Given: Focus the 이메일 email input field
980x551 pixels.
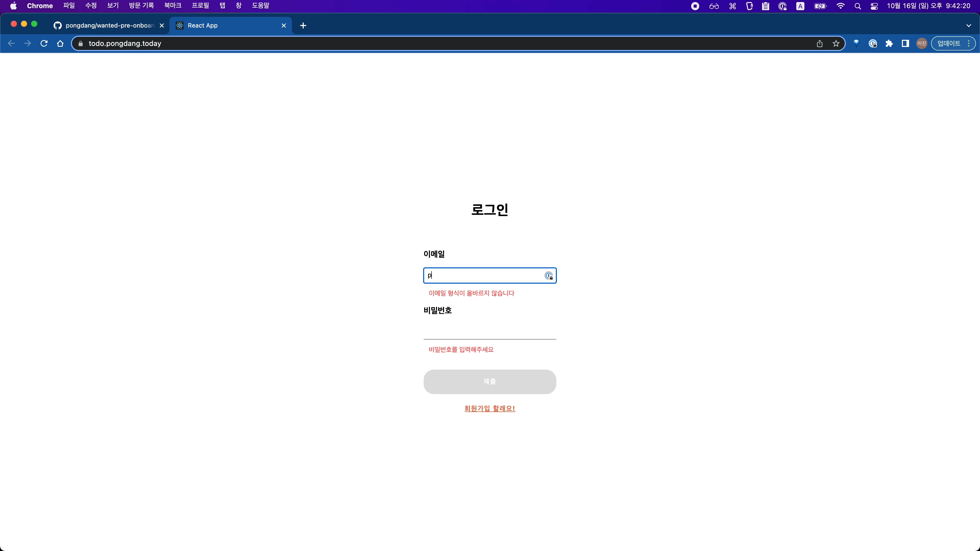Looking at the screenshot, I should point(483,276).
